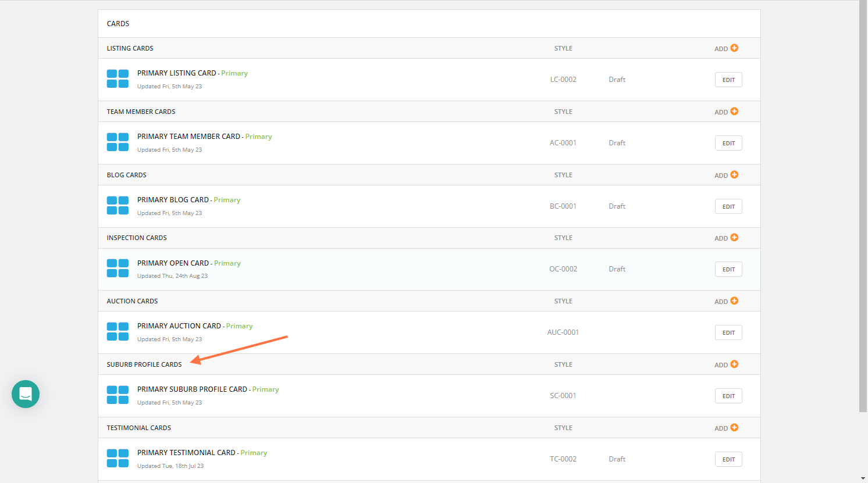Edit the Primary Suburb Profile Card
The width and height of the screenshot is (868, 483).
click(x=728, y=396)
